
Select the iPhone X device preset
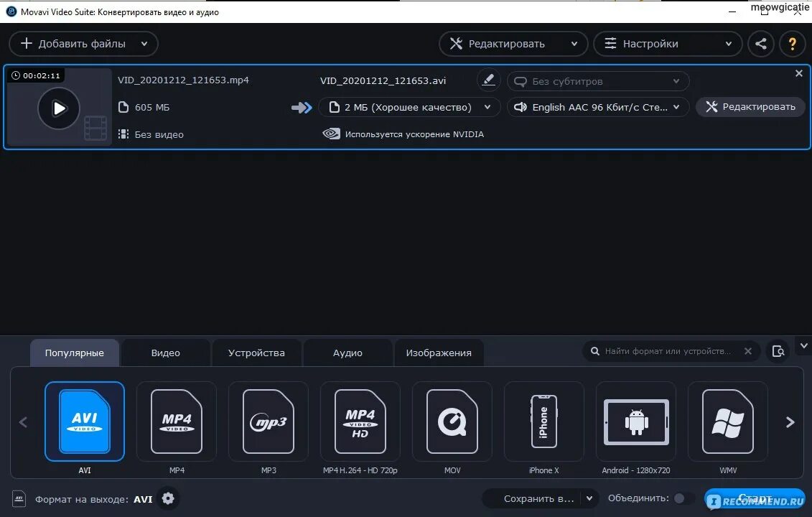[x=543, y=421]
